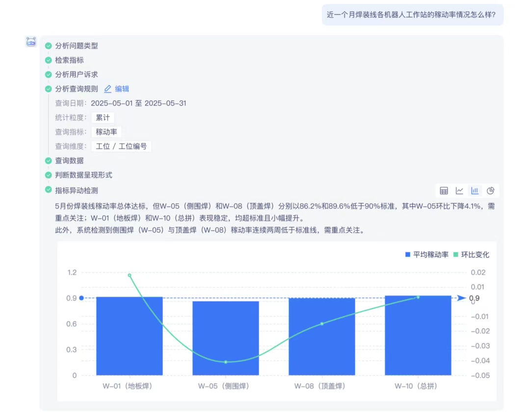Select the 稼动率 metric tag
530x420 pixels.
pyautogui.click(x=106, y=132)
